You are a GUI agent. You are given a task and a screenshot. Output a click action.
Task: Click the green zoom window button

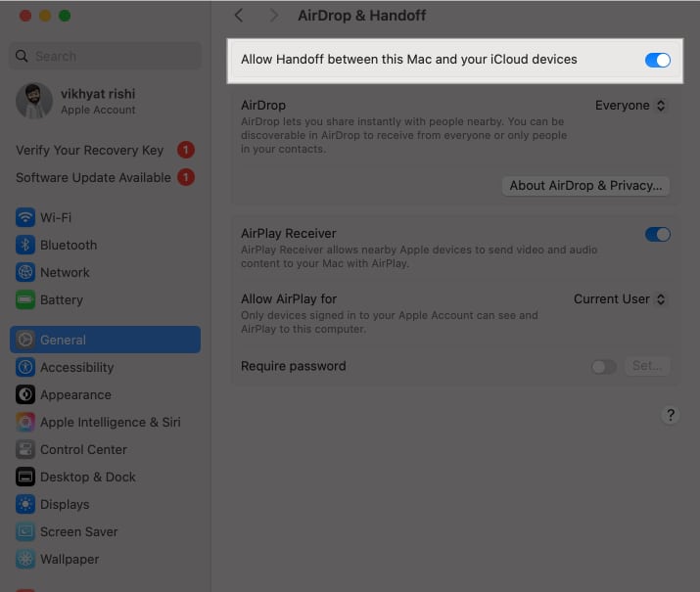pos(65,16)
